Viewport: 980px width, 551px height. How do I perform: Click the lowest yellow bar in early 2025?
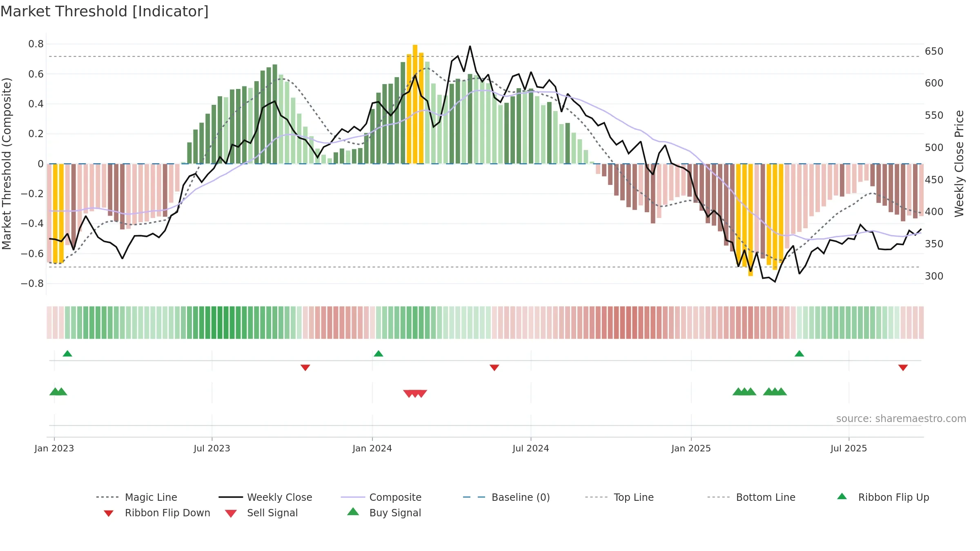click(x=751, y=220)
